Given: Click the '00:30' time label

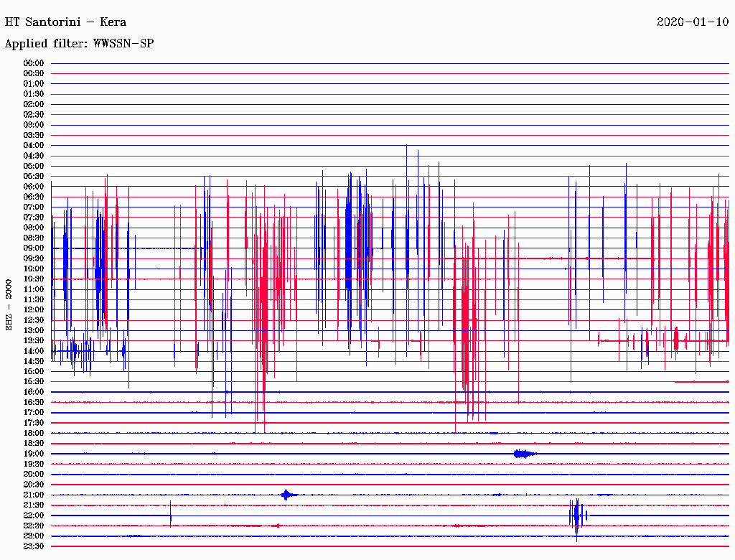Looking at the screenshot, I should pyautogui.click(x=34, y=73).
